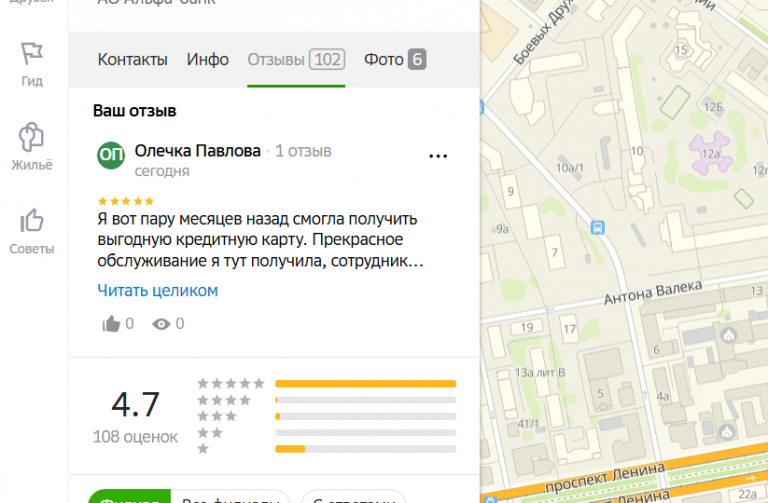The width and height of the screenshot is (768, 503).
Task: Open the three-dot menu on Олечка Павлова's review
Action: (438, 156)
